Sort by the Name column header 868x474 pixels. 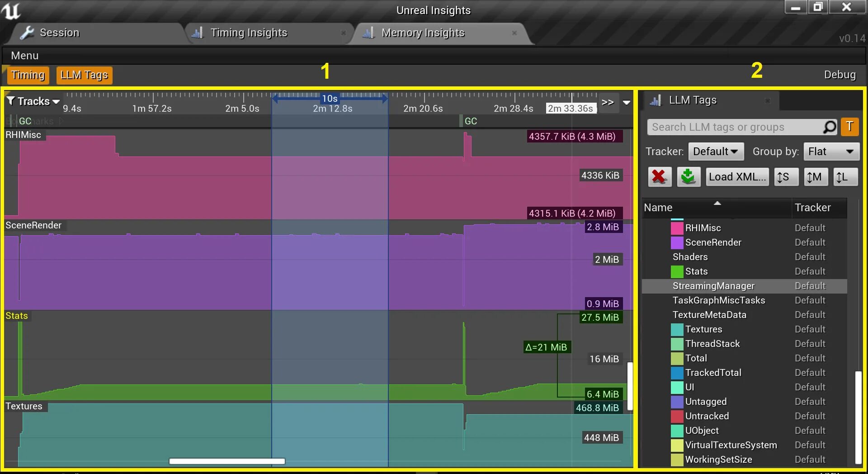717,208
